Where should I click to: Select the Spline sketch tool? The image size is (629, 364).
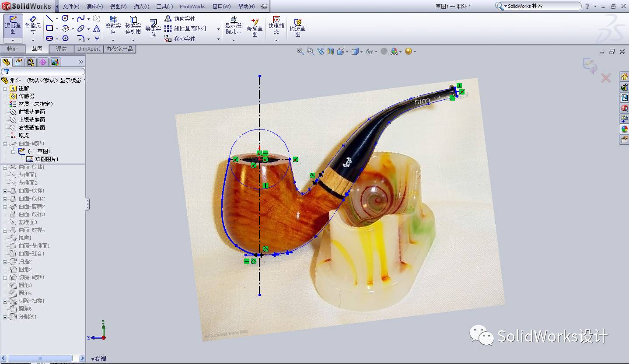tap(81, 18)
